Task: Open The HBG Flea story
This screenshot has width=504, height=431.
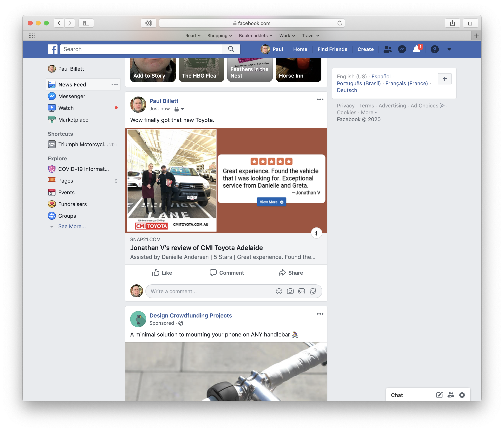Action: click(201, 70)
